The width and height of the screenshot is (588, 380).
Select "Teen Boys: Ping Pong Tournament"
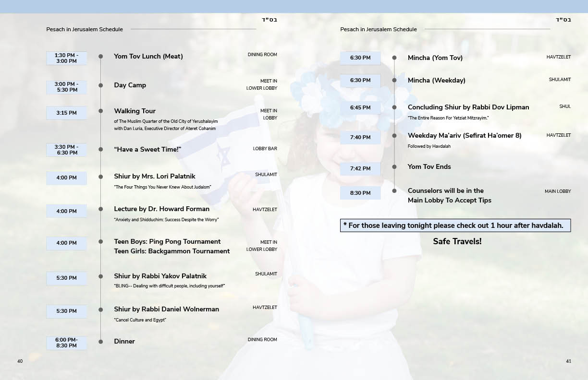click(x=167, y=241)
